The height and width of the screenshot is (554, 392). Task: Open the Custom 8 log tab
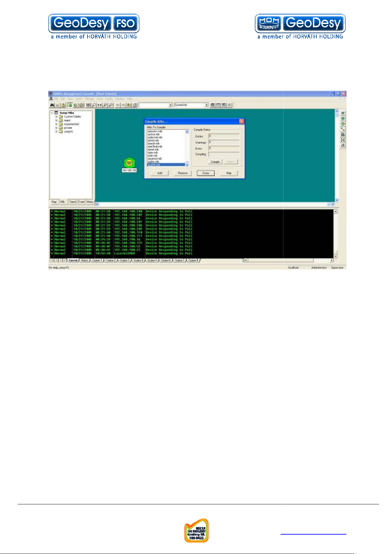193,260
